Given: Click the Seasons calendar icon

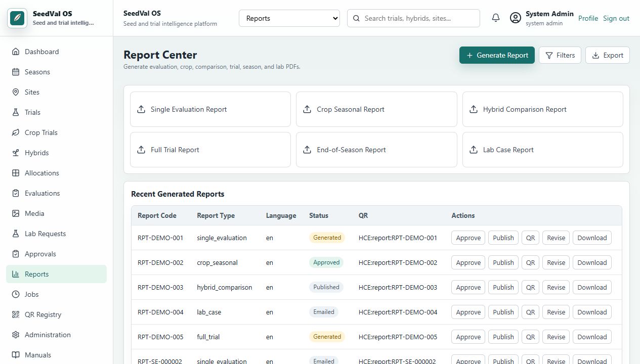Looking at the screenshot, I should [16, 72].
